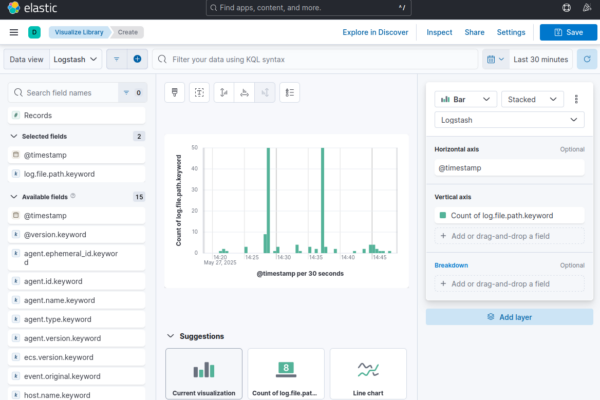Screen dimensions: 600x400
Task: Select event.original.keyword field
Action: [77, 376]
